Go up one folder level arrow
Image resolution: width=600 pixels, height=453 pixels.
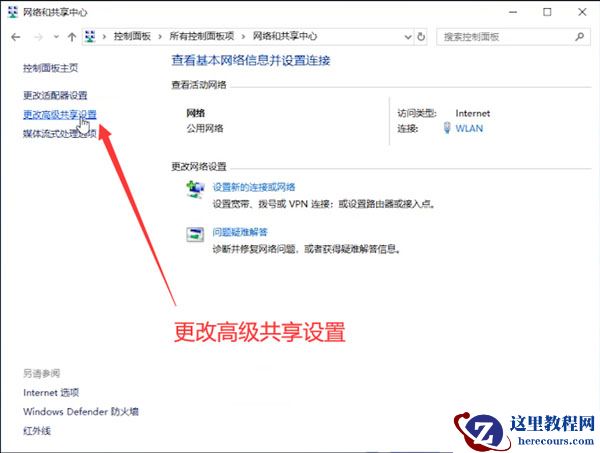click(x=72, y=37)
